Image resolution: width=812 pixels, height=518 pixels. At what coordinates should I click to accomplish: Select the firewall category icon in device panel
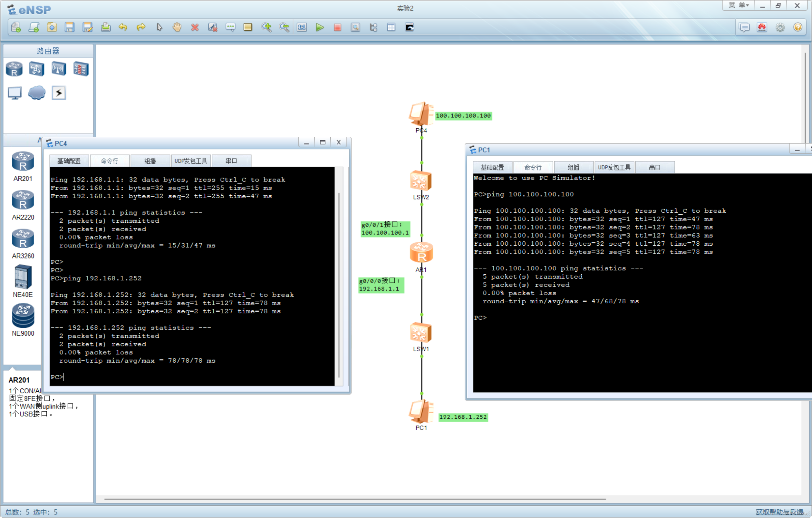81,69
